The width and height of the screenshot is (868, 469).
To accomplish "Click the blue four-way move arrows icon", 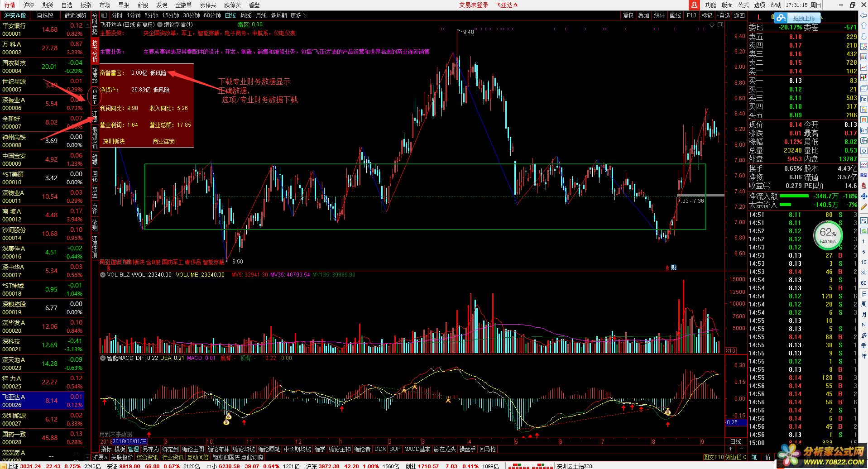I will (863, 196).
